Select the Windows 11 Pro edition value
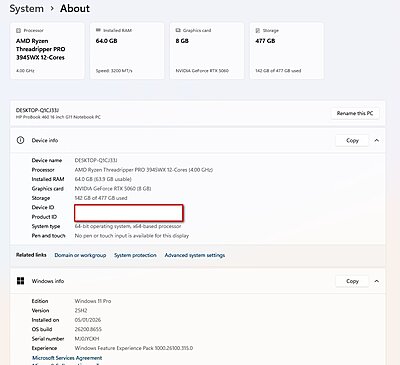400x365 pixels. coord(93,301)
